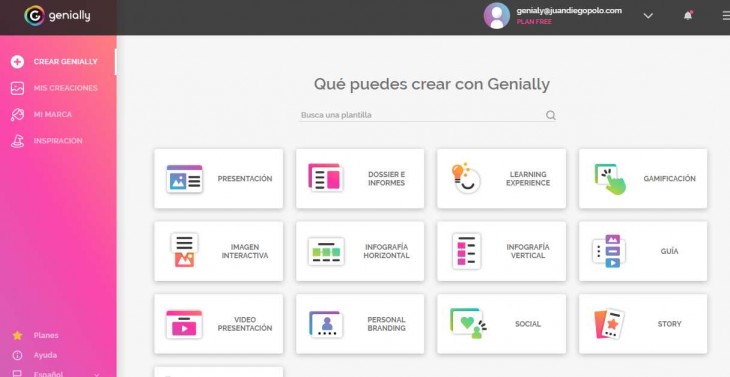Screen dimensions: 730x377
Task: Click the Gamificación hand pointer icon
Action: click(610, 179)
